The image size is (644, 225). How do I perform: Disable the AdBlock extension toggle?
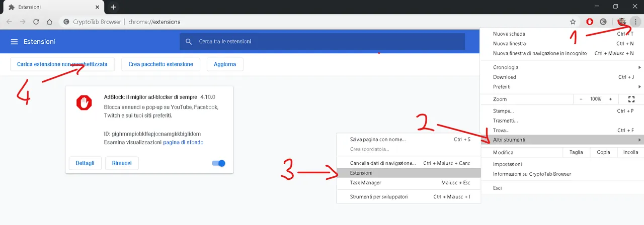point(219,163)
